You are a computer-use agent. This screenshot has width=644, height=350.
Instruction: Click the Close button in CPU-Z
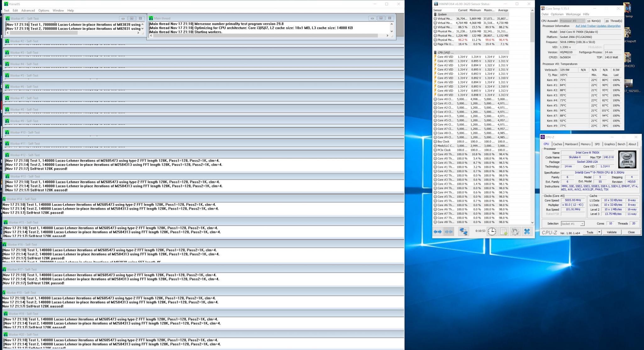[x=631, y=232]
